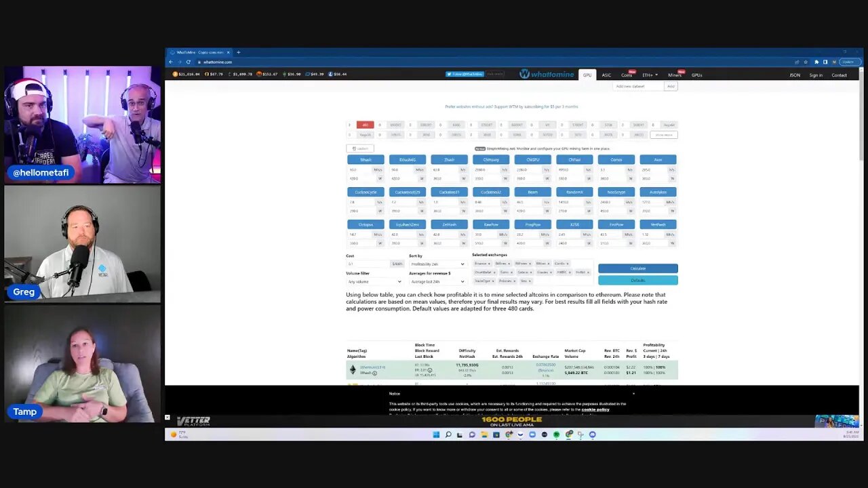Image resolution: width=868 pixels, height=488 pixels.
Task: Click the Show more GPUs button
Action: [663, 135]
